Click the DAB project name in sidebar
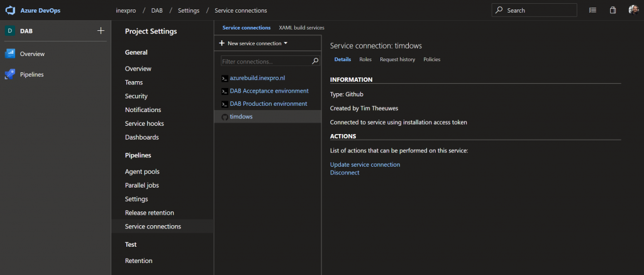 pyautogui.click(x=26, y=31)
